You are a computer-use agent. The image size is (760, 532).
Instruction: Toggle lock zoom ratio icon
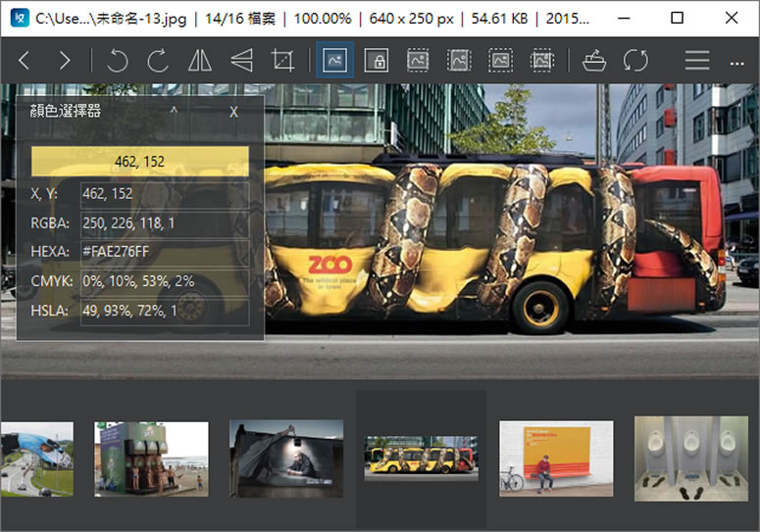[377, 61]
